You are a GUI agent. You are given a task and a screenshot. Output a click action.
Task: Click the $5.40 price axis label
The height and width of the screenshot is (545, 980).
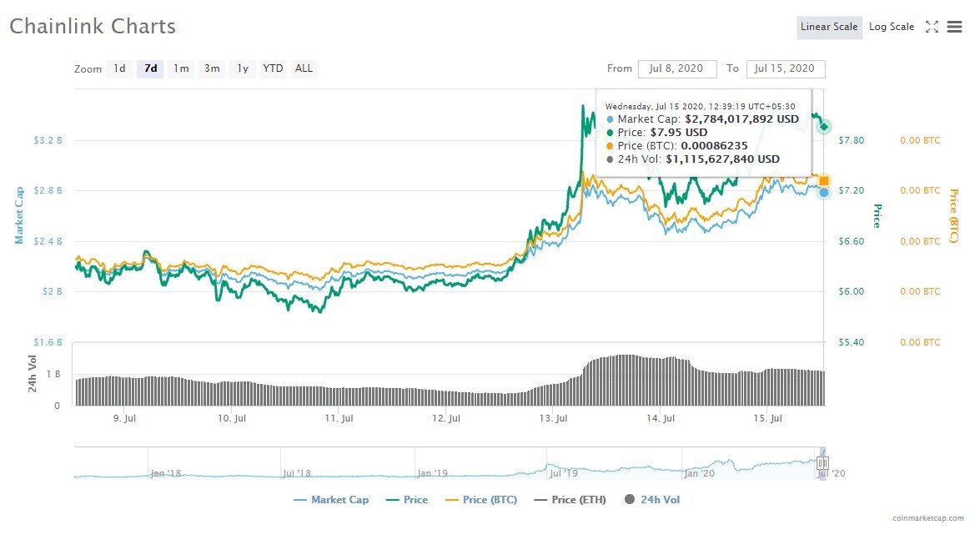[x=852, y=342]
